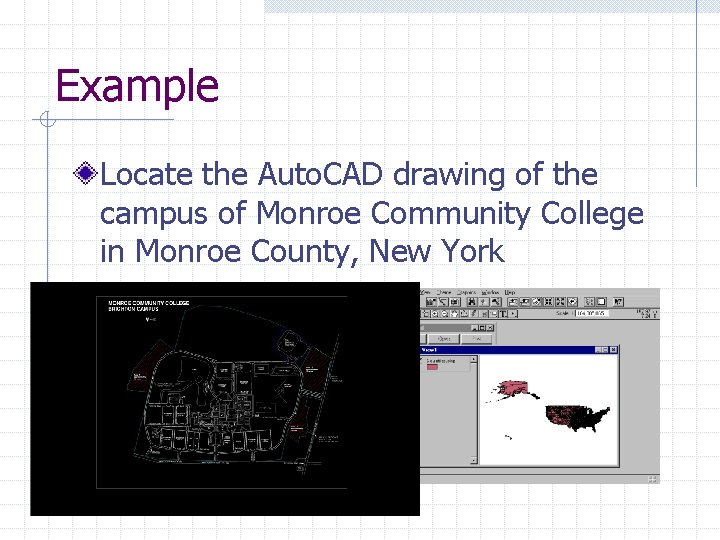Click the Monroe Community College AutoCAD drawing

tap(225, 399)
